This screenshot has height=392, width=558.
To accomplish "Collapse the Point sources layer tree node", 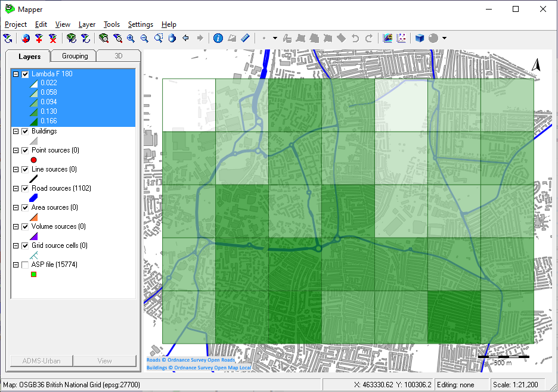I will point(15,150).
